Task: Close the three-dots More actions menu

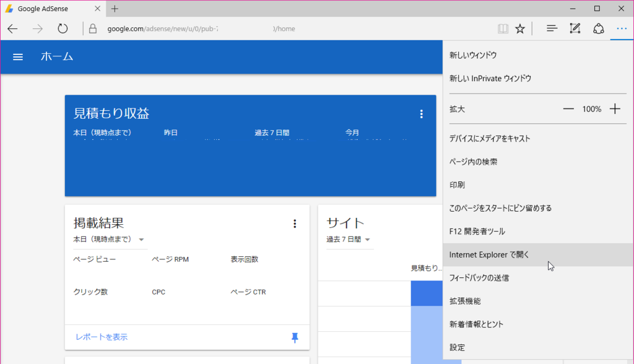Action: [622, 28]
